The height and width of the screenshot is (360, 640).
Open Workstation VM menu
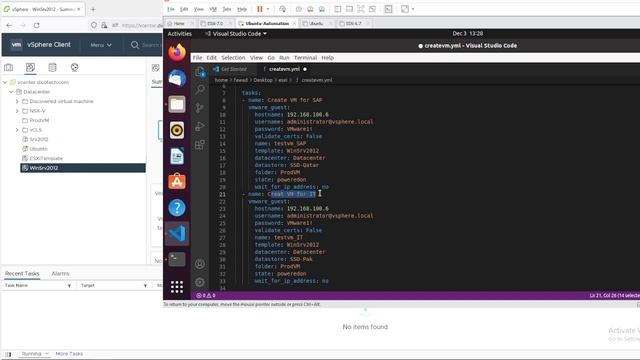[x=213, y=9]
